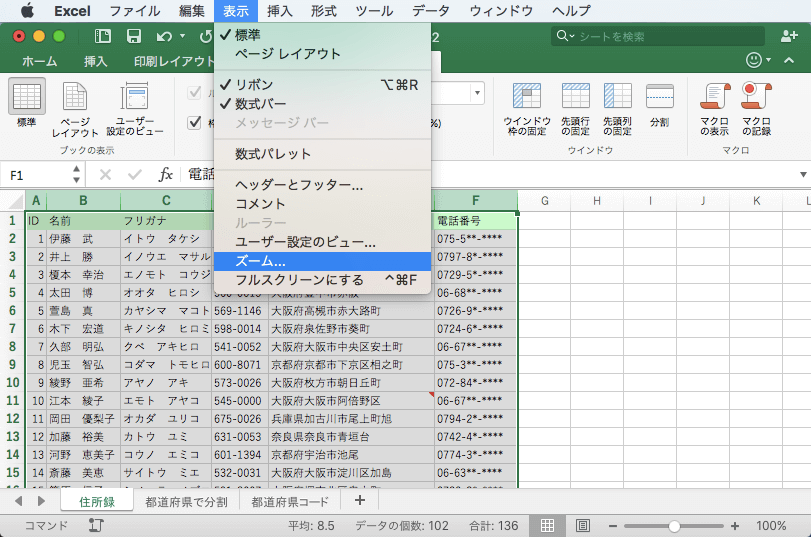This screenshot has width=811, height=537.
Task: Open the ヘルプ menu
Action: 571,10
